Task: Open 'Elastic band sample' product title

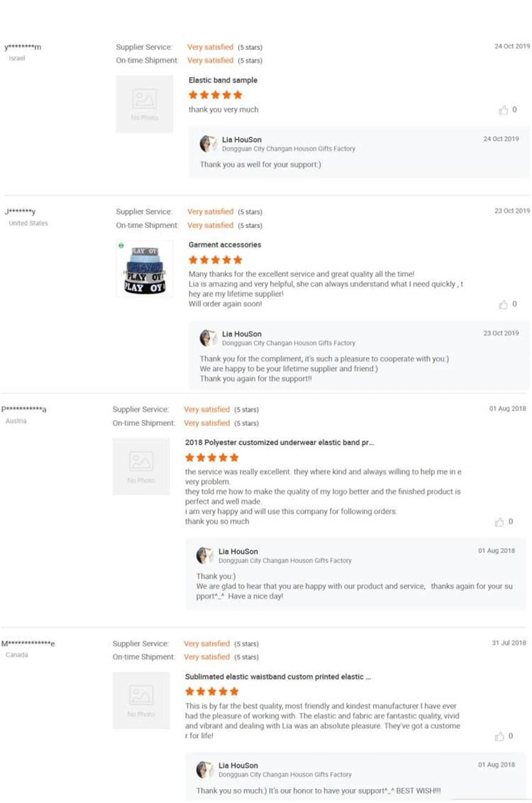Action: tap(223, 80)
